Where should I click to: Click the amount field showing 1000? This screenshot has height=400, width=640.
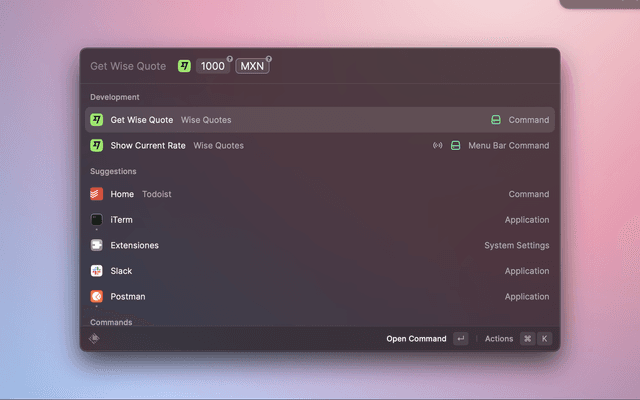tap(213, 66)
